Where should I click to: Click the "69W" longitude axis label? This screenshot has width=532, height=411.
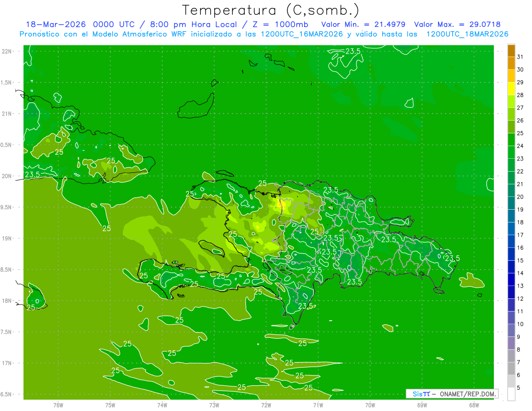(422, 405)
